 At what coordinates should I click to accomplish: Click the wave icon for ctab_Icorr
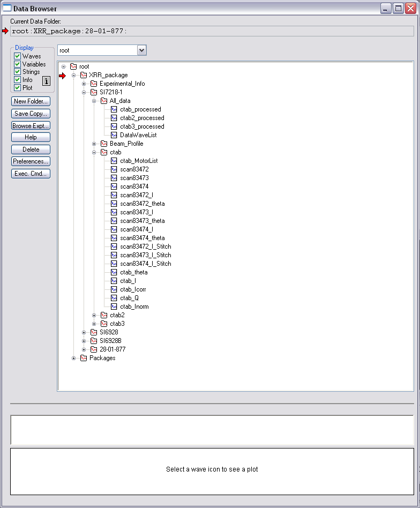pyautogui.click(x=114, y=289)
